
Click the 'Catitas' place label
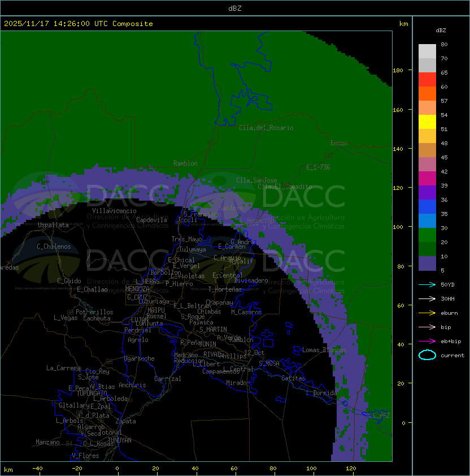pyautogui.click(x=293, y=378)
